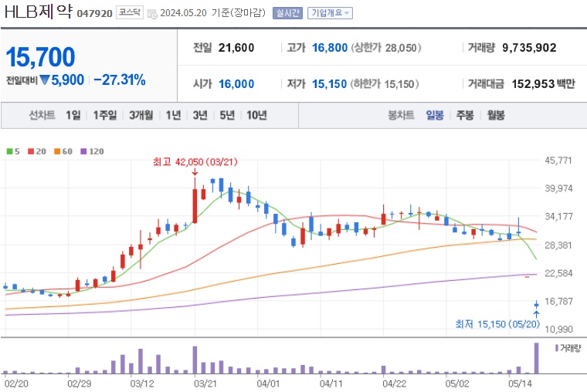Click the green 5-day moving average swatch
Image resolution: width=587 pixels, height=392 pixels.
(x=10, y=151)
